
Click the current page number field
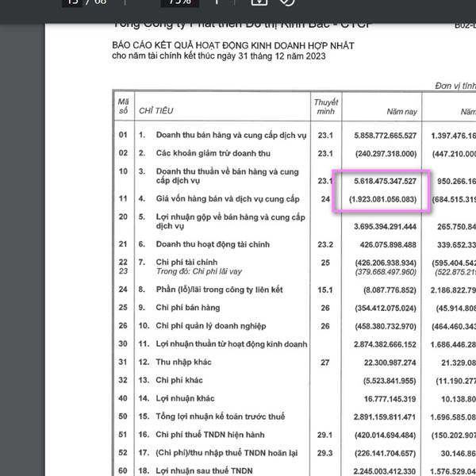click(x=72, y=2)
